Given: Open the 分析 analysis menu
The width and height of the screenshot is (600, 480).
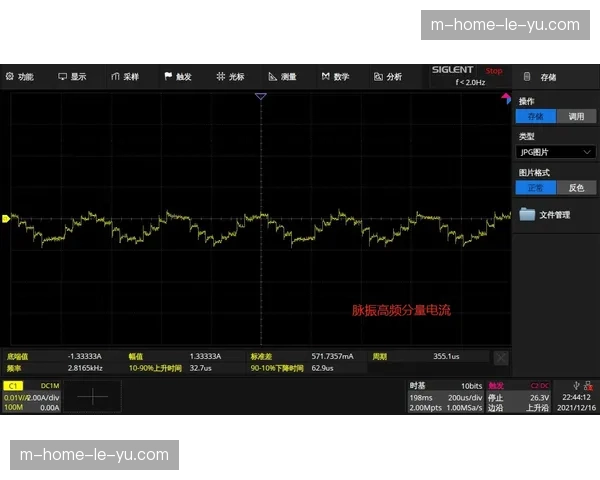Looking at the screenshot, I should [388, 77].
